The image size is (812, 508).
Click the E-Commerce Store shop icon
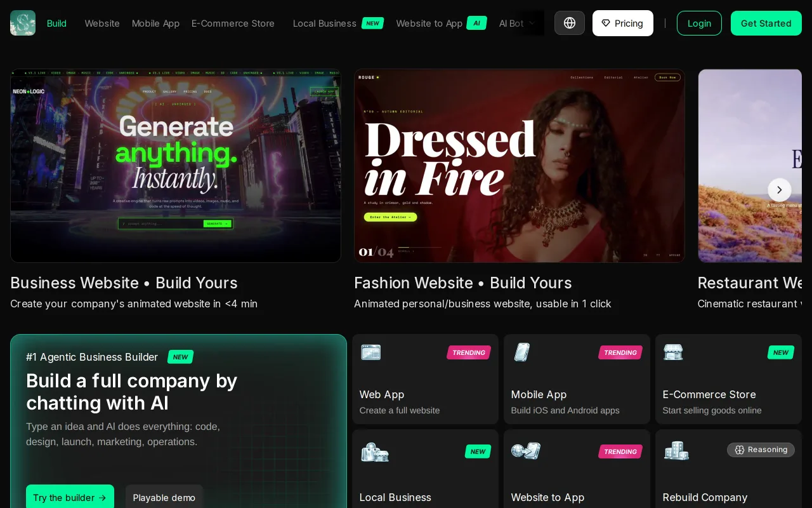[x=673, y=352]
